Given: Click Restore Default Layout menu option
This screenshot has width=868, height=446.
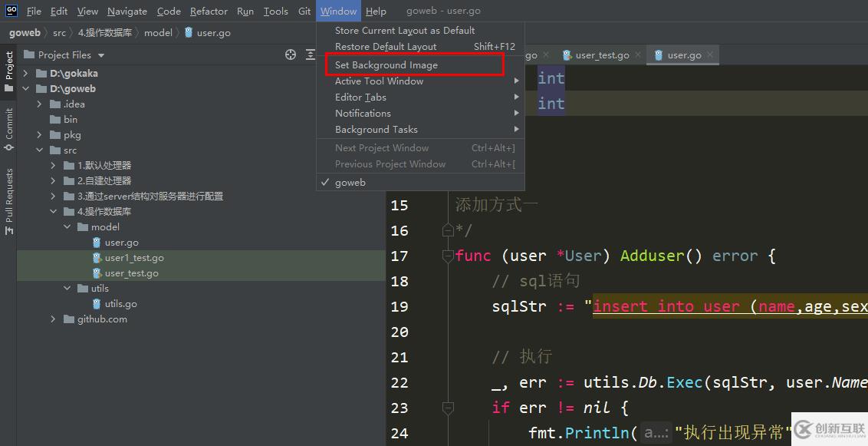Looking at the screenshot, I should pos(385,47).
